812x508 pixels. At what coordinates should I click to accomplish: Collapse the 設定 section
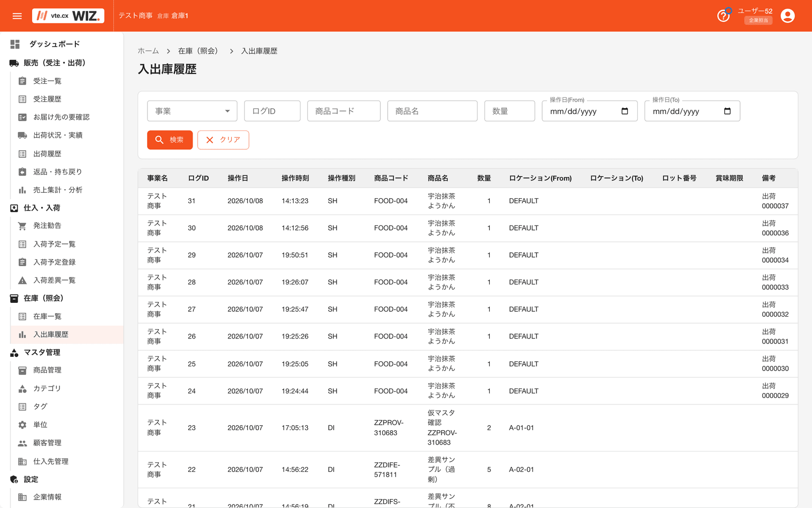(31, 479)
